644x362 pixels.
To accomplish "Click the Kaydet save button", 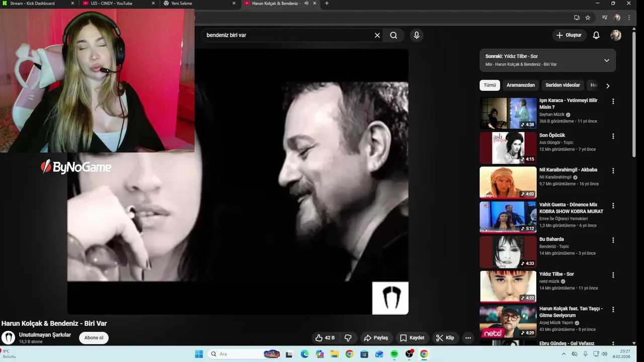I will 412,338.
